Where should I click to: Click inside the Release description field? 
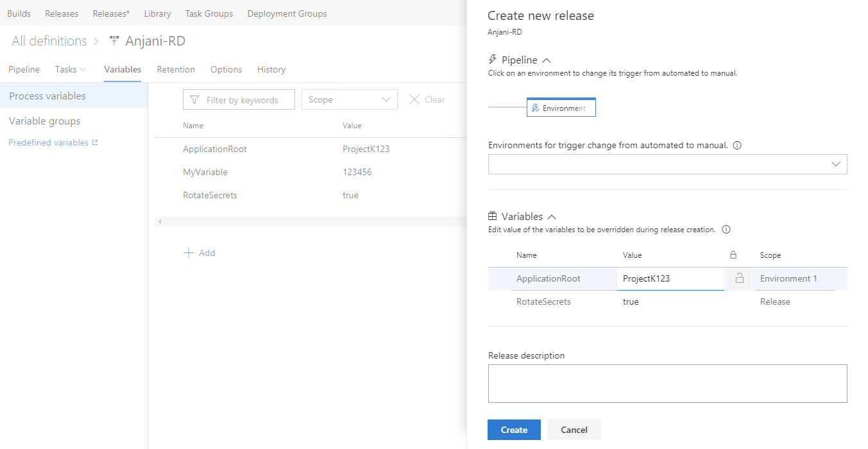[x=667, y=383]
